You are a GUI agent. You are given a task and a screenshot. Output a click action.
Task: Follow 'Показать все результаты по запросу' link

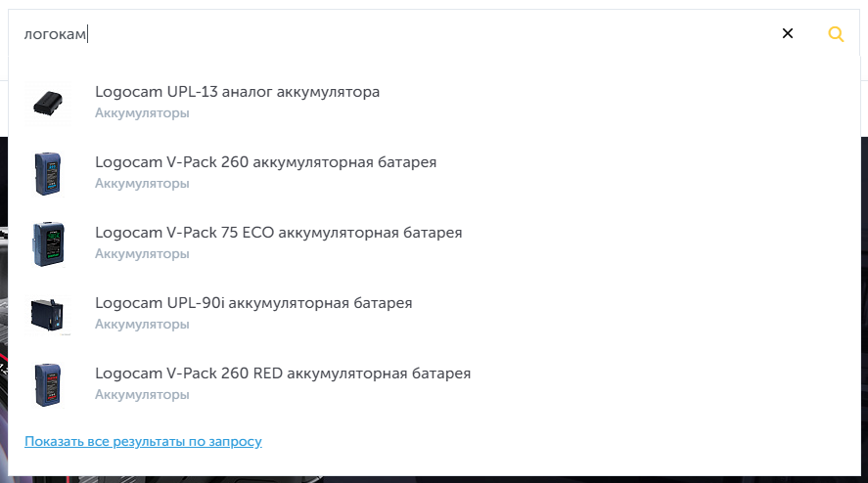point(143,442)
